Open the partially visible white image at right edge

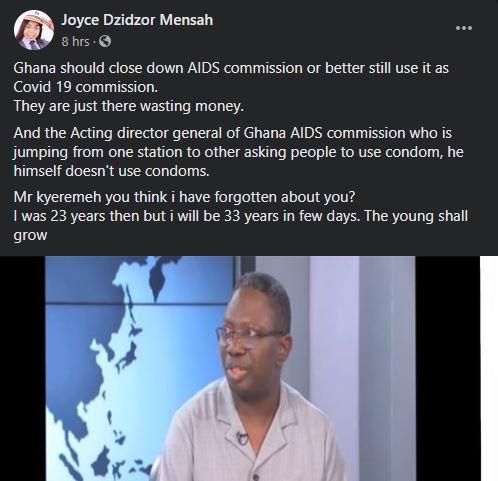tap(489, 368)
